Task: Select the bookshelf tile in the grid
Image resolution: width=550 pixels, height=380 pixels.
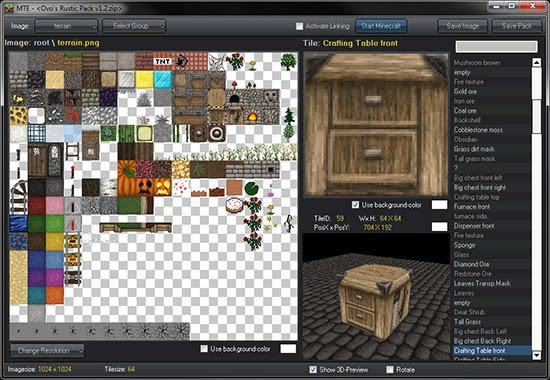Action: coord(73,98)
